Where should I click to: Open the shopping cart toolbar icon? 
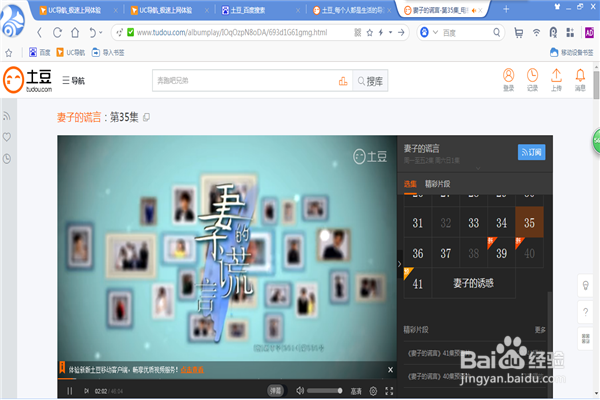(x=519, y=33)
